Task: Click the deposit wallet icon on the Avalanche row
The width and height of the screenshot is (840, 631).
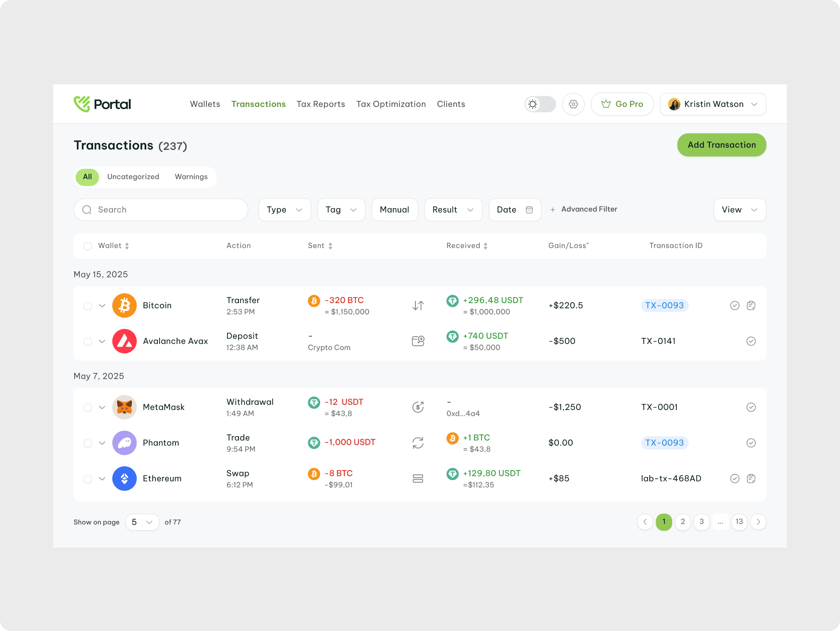Action: click(x=418, y=341)
